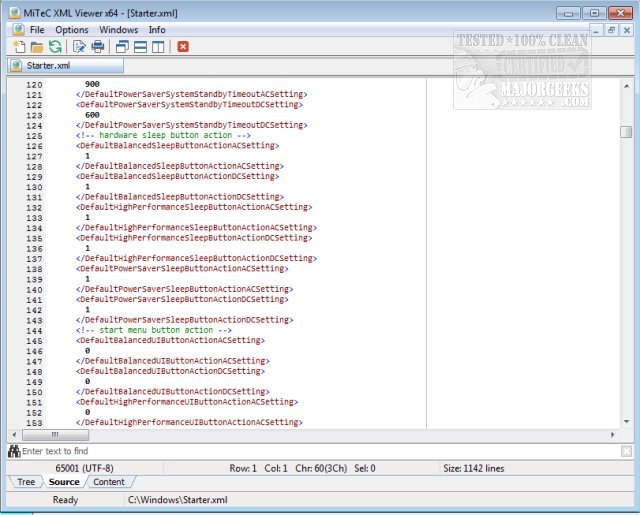Tile windows vertically via the toolbar icon
The image size is (640, 515).
(x=158, y=47)
